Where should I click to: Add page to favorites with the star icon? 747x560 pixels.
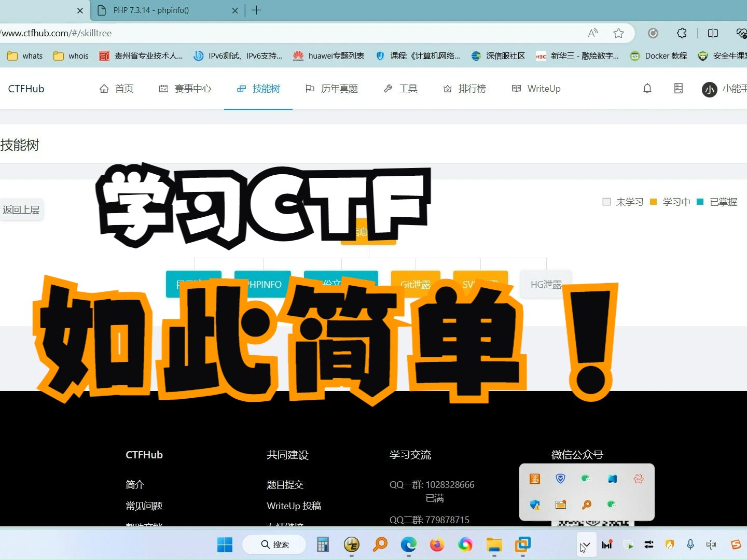click(618, 33)
